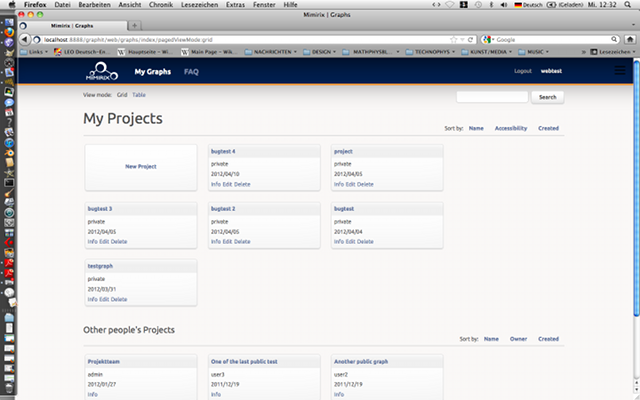Image resolution: width=640 pixels, height=400 pixels.
Task: Open the Ansicht menu
Action: (130, 5)
